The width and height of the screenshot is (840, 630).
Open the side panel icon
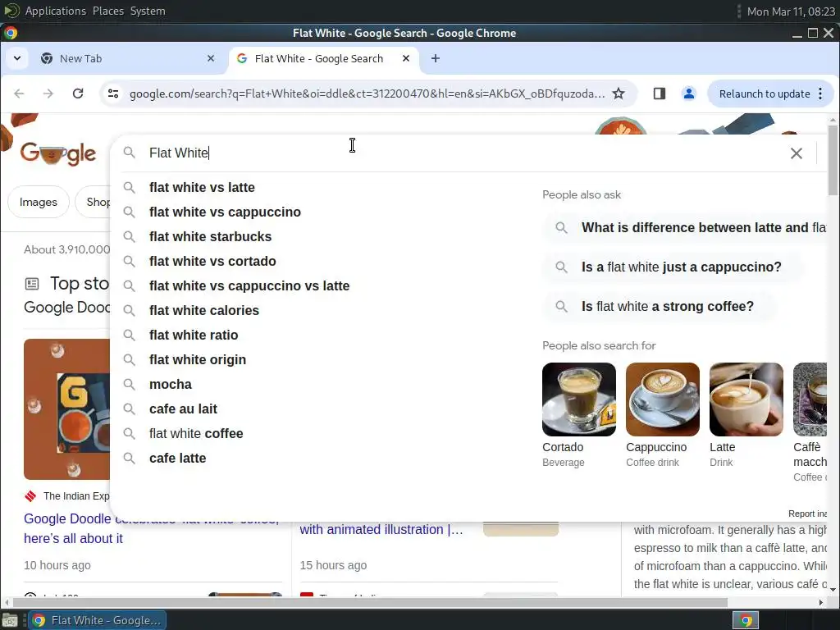(660, 94)
